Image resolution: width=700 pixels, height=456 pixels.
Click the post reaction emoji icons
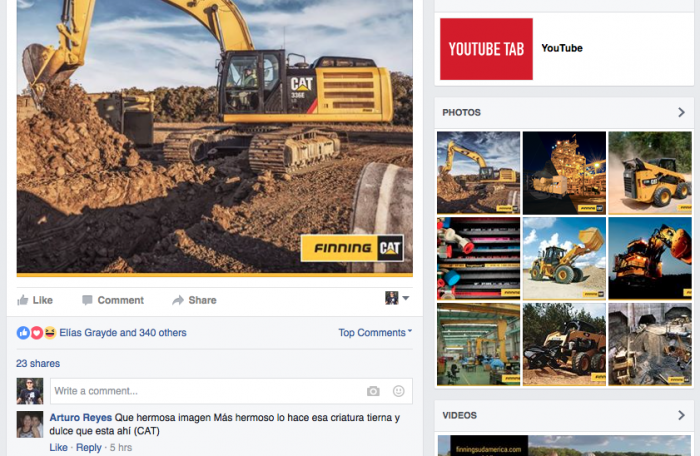(x=36, y=333)
